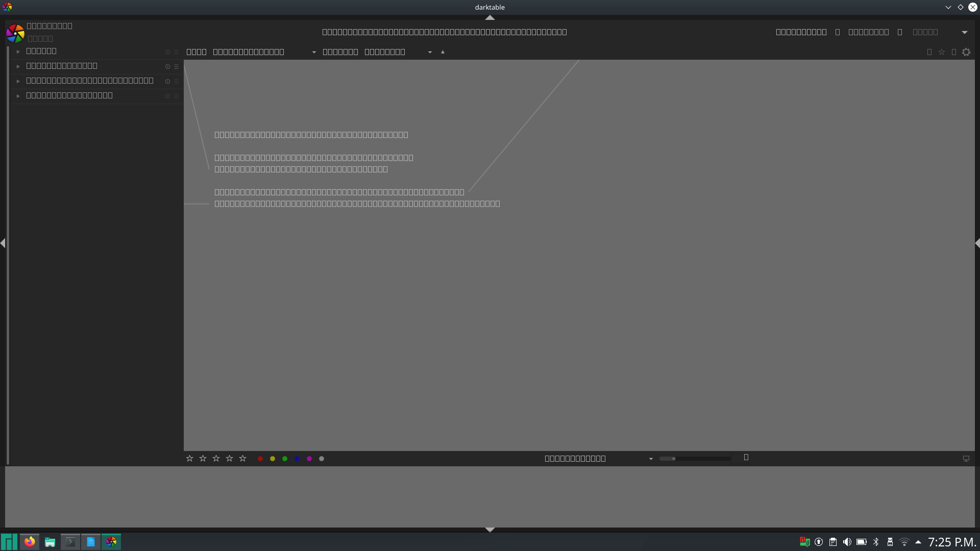This screenshot has width=980, height=551.
Task: Click the darktable logo
Action: click(15, 33)
